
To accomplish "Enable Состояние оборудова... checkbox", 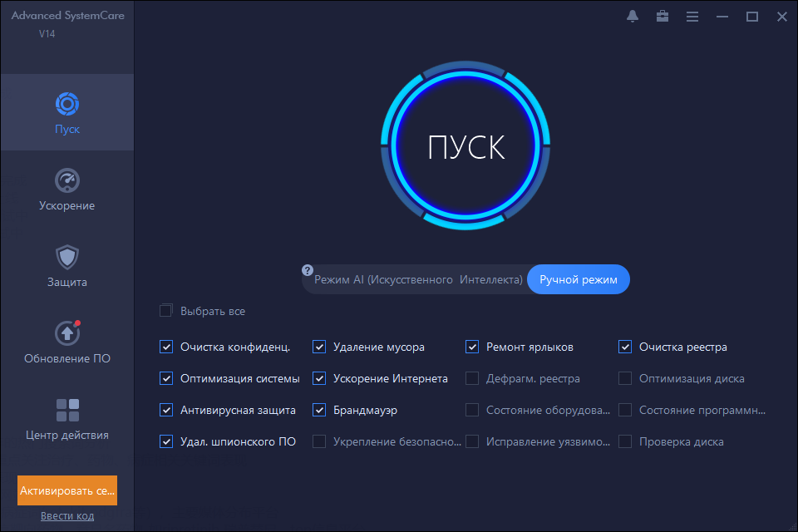I will (472, 410).
